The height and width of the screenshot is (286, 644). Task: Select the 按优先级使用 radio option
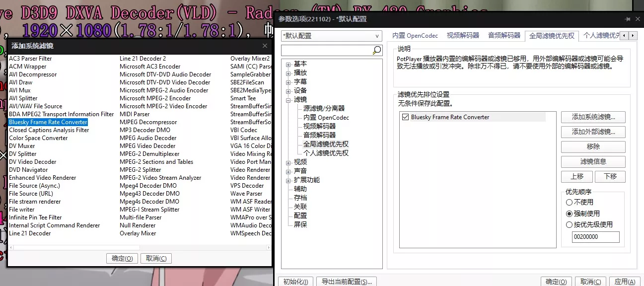[569, 224]
